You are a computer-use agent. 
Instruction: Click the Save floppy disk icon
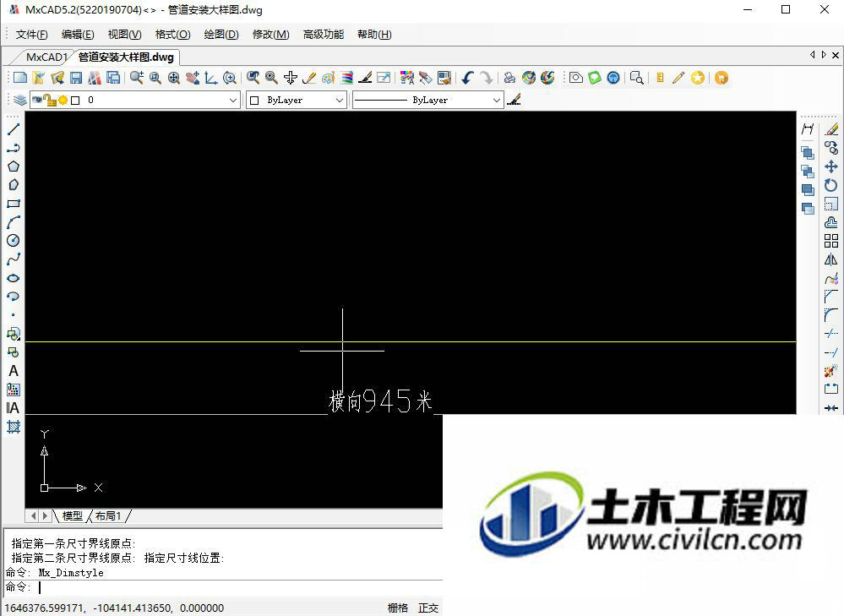tap(76, 78)
